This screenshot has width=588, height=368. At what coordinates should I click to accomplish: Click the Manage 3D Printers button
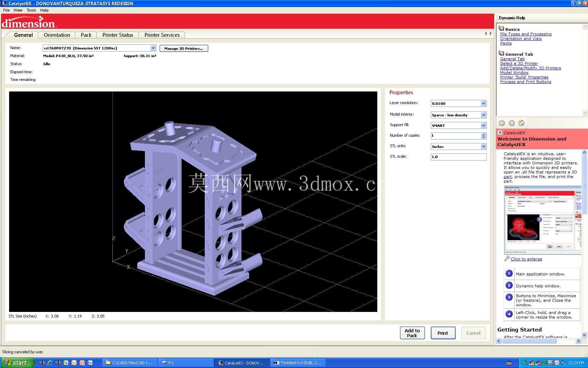click(x=184, y=48)
